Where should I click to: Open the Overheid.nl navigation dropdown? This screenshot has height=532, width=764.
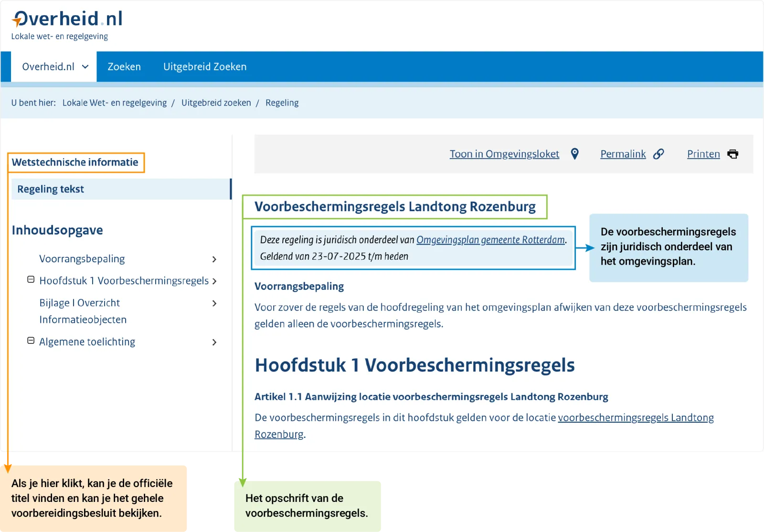[x=53, y=66]
